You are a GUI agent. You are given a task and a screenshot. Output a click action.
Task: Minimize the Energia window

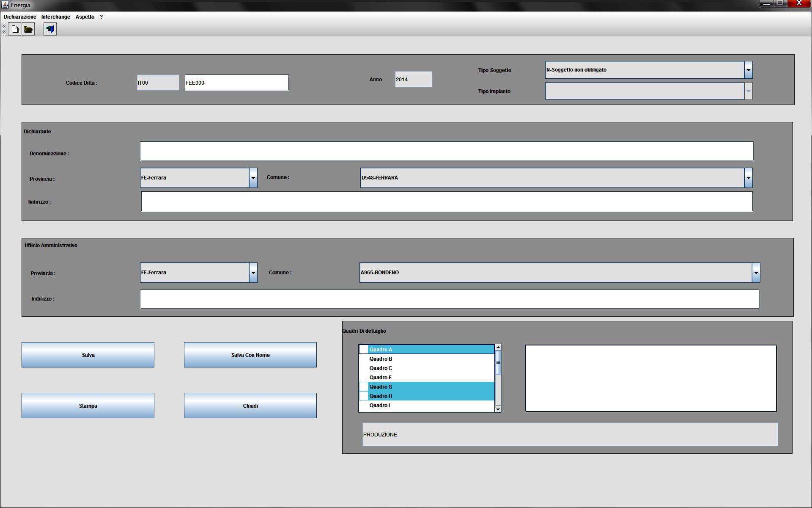coord(766,4)
